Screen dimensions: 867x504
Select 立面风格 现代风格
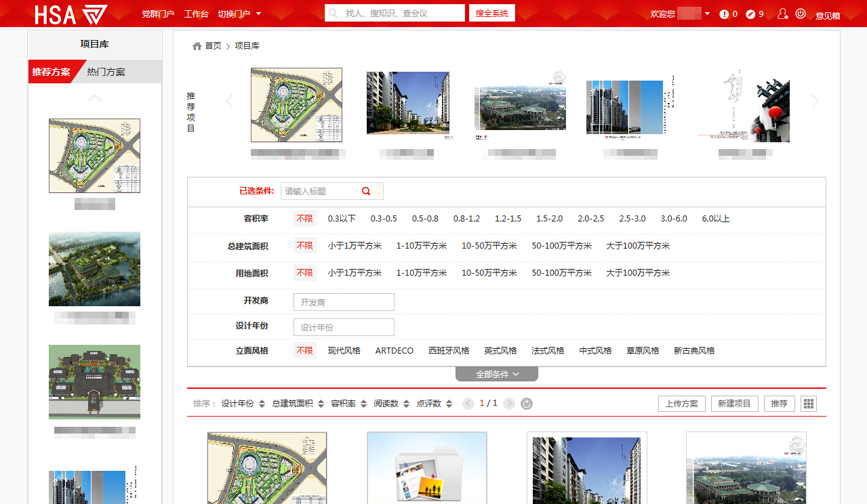344,351
